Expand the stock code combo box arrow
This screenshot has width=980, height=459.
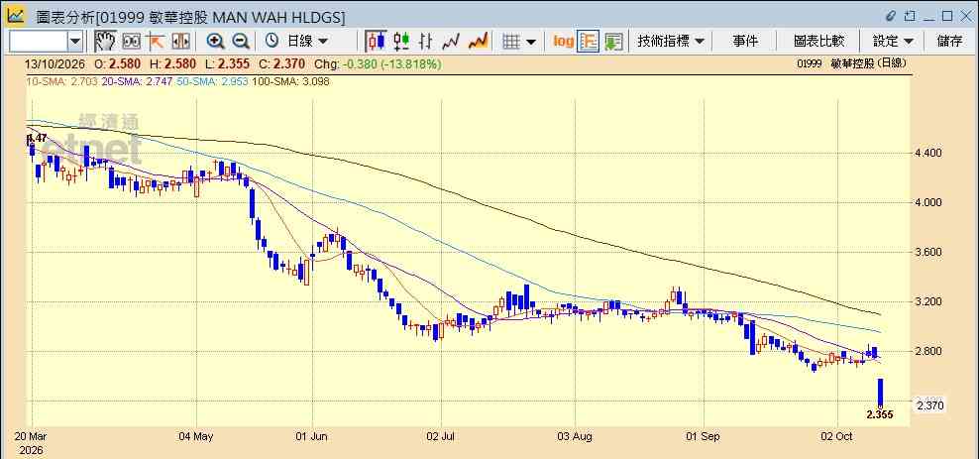click(75, 42)
